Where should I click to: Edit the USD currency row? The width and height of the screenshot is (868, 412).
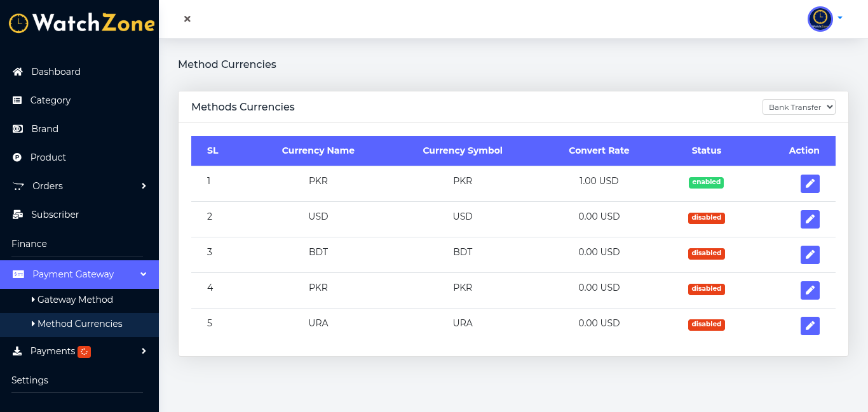pyautogui.click(x=810, y=219)
